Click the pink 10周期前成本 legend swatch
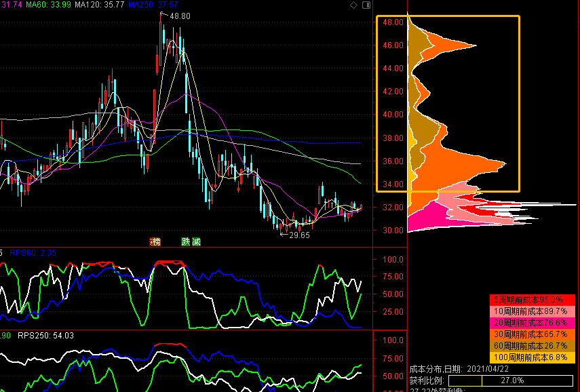Screen dimensions: 580x392 click(x=532, y=311)
